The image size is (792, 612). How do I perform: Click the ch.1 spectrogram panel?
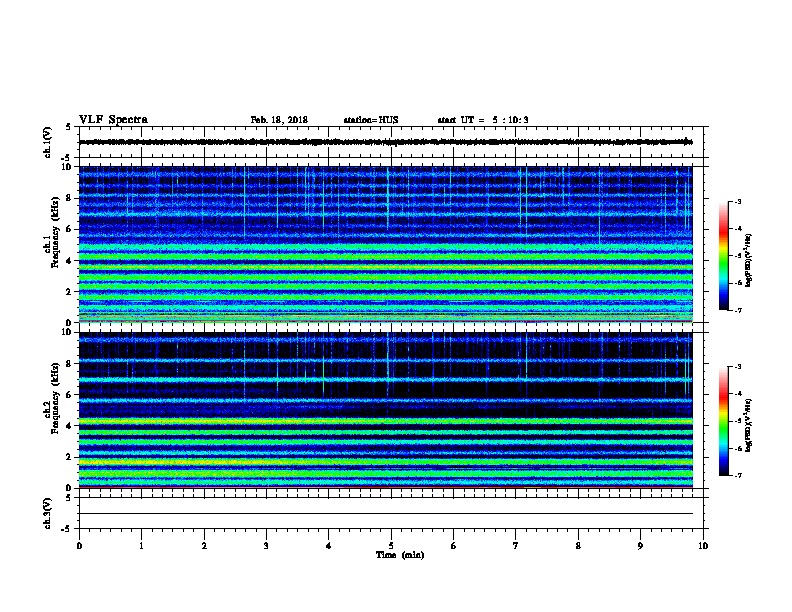point(385,244)
